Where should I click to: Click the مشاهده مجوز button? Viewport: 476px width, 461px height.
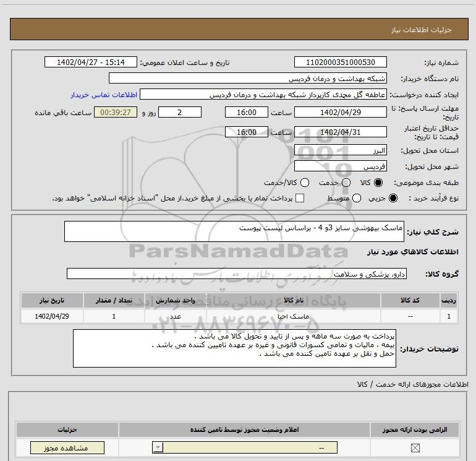tap(67, 447)
